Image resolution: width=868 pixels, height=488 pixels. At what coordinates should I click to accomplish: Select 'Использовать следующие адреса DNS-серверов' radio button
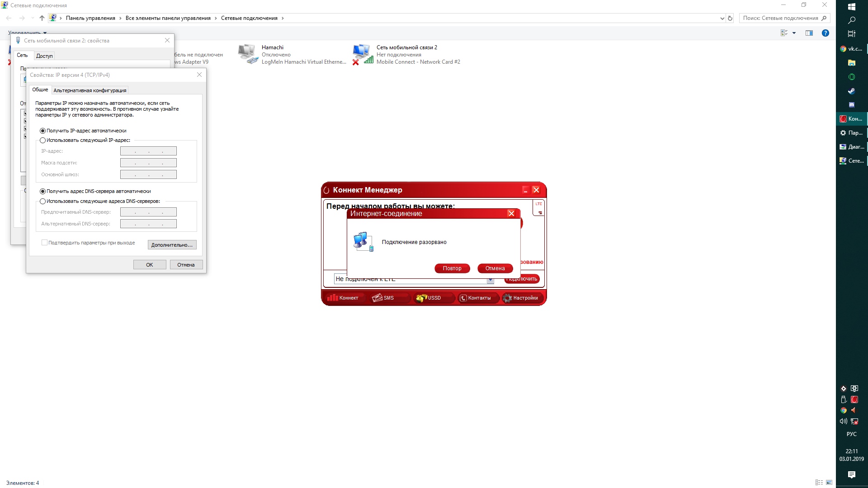coord(42,202)
